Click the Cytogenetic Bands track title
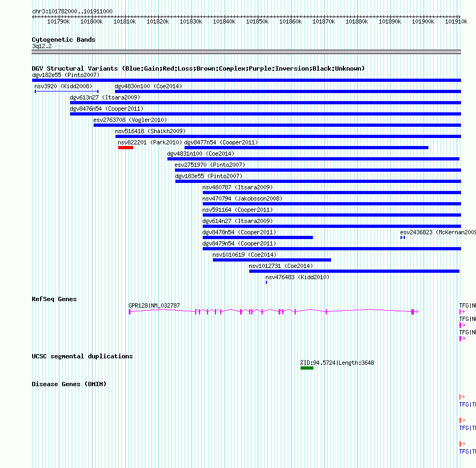Screen dimensions: 476x468 (64, 40)
